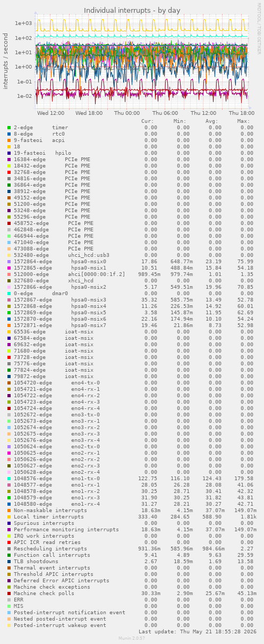Click the eno1-rx-3 legend label
Screen dimensions: 264x644
click(x=86, y=498)
